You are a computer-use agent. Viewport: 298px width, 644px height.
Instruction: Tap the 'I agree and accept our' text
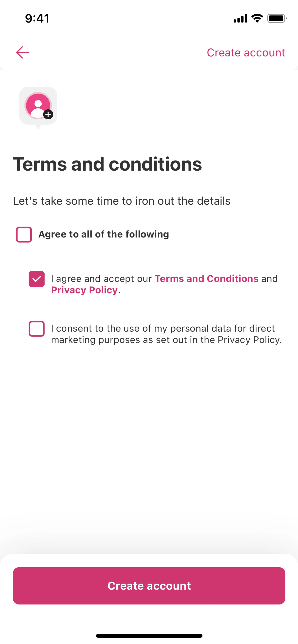pyautogui.click(x=101, y=279)
